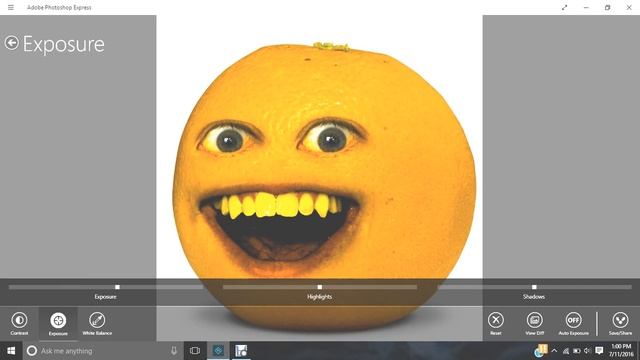Go back using the Exposure back arrow
Viewport: 640px width, 360px height.
12,43
